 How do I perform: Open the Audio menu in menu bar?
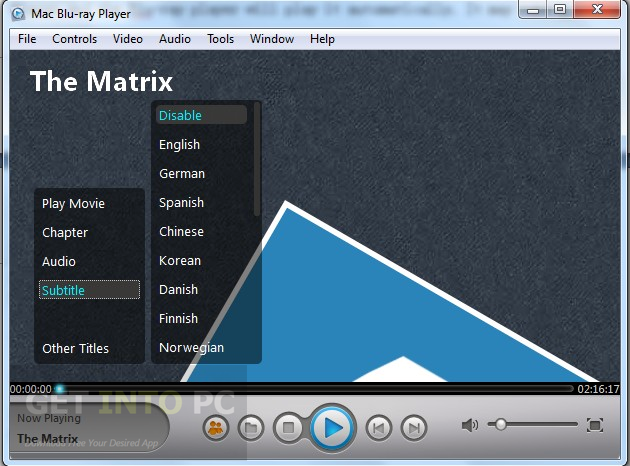(x=175, y=39)
